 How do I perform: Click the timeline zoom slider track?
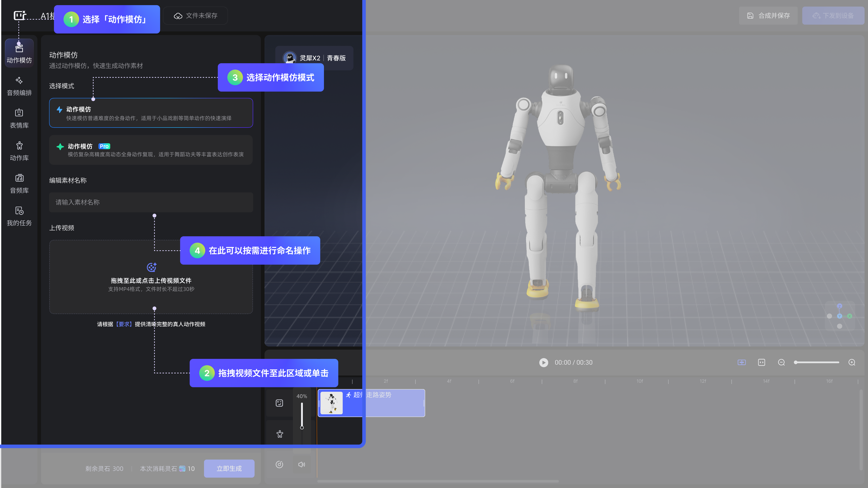(x=817, y=363)
